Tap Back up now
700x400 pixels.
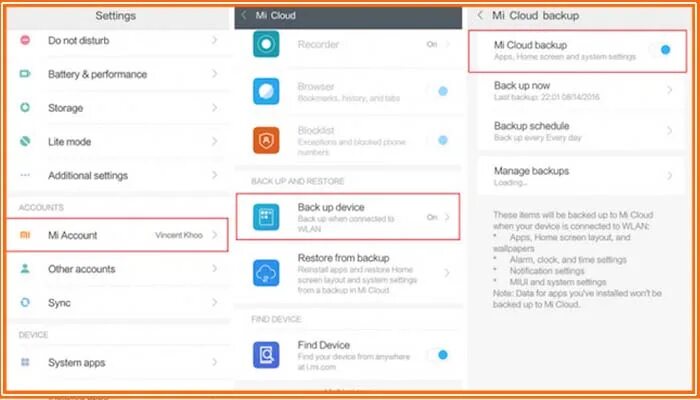(x=580, y=91)
